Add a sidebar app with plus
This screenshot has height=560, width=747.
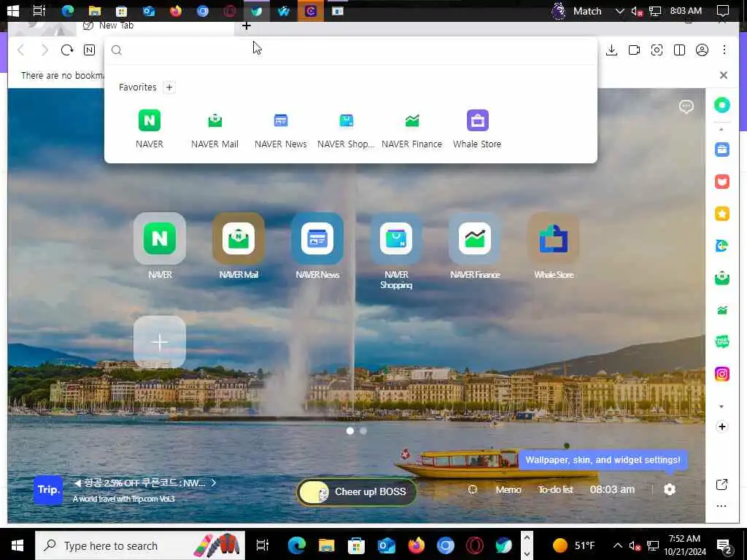721,427
